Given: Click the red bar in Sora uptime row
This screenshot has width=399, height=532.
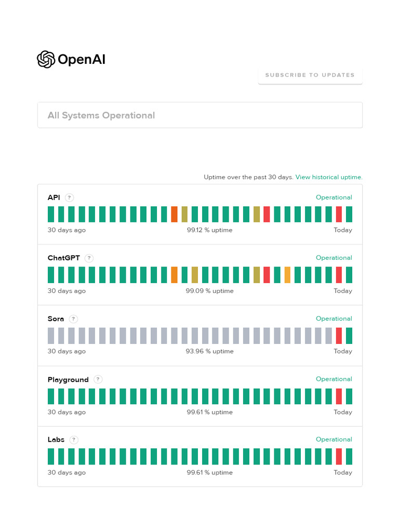Looking at the screenshot, I should click(x=339, y=336).
